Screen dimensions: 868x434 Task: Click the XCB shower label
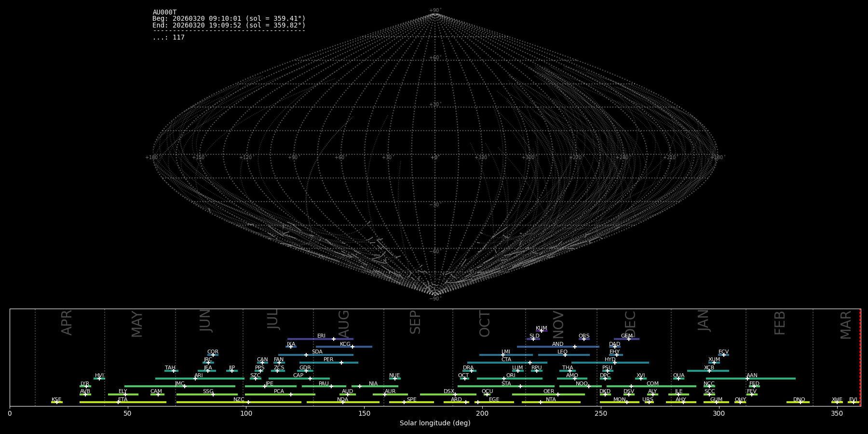[x=709, y=368]
